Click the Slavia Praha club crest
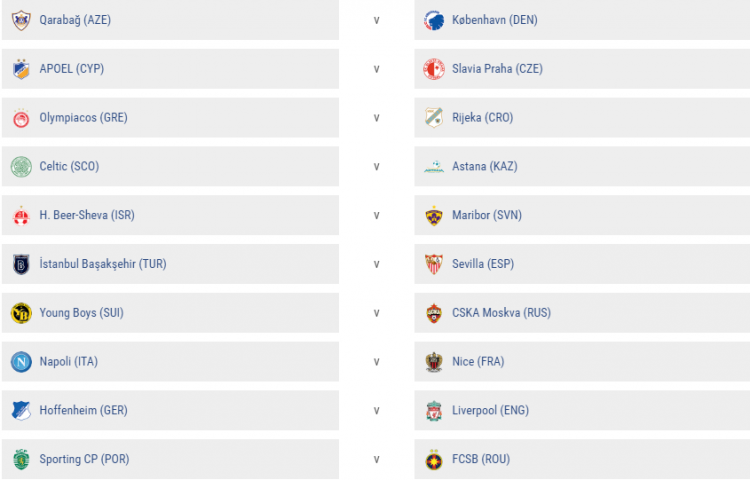 coord(434,69)
